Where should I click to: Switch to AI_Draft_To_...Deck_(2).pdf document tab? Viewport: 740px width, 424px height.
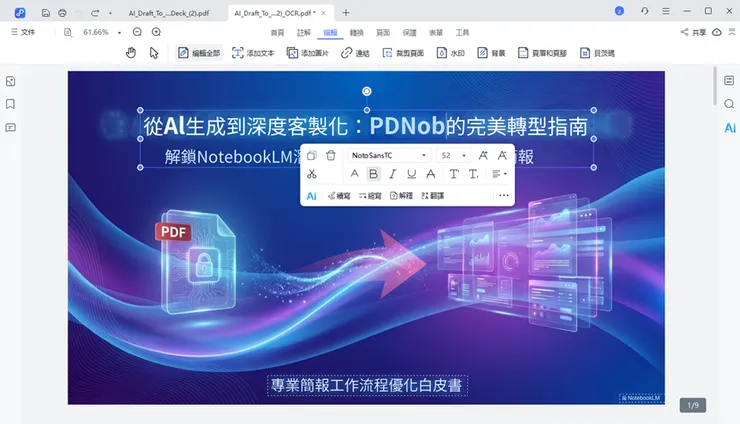[169, 13]
